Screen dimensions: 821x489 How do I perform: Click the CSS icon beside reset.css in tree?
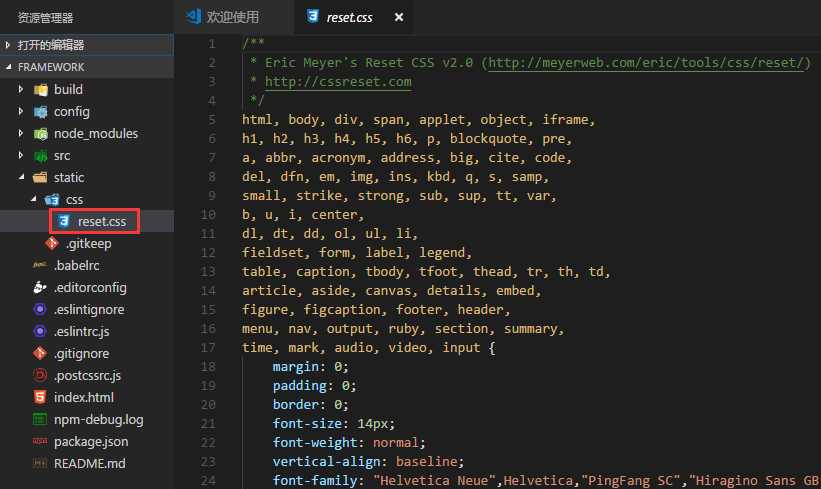pyautogui.click(x=64, y=221)
